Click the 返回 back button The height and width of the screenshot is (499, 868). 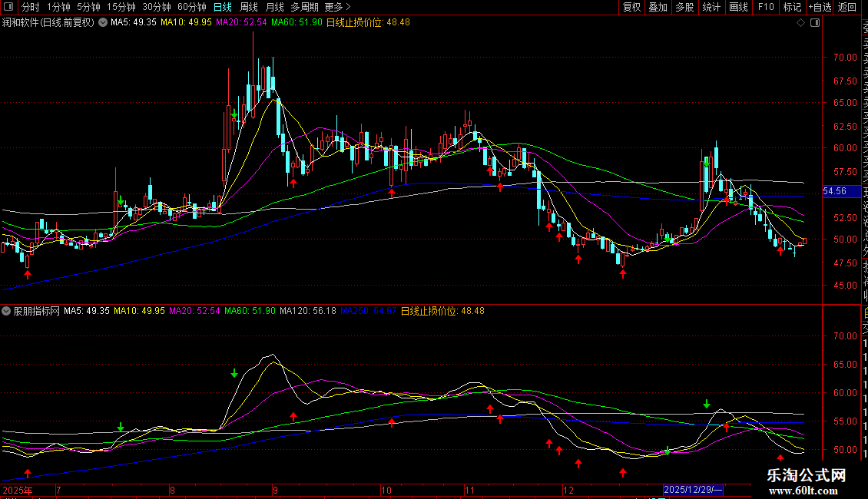pyautogui.click(x=847, y=7)
